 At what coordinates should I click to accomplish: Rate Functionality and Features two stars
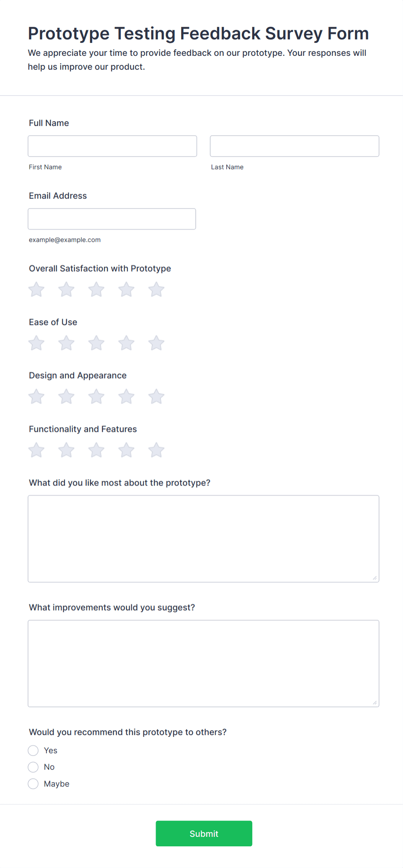point(66,450)
